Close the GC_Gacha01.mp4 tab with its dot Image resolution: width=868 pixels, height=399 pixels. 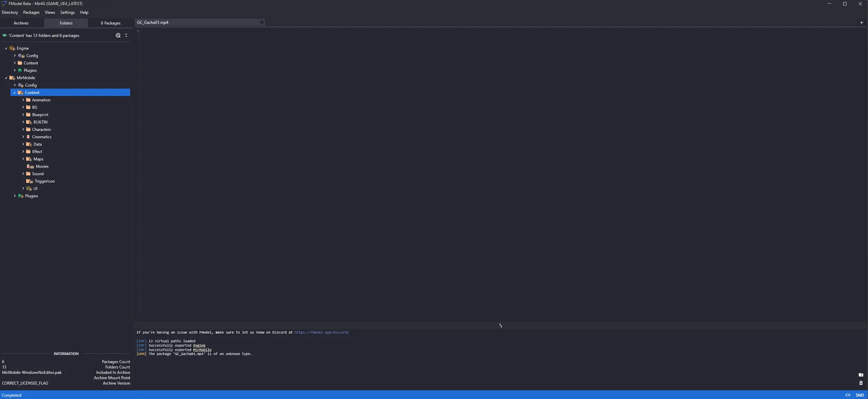[x=262, y=23]
